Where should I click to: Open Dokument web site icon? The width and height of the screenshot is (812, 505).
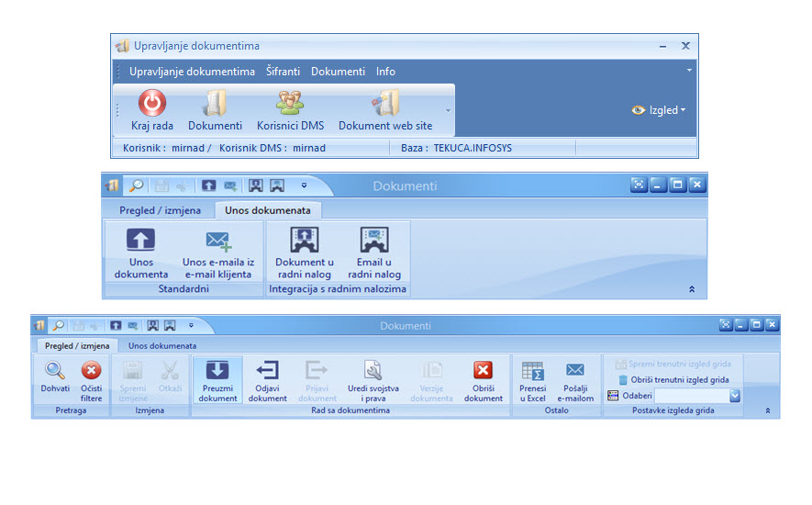click(385, 103)
